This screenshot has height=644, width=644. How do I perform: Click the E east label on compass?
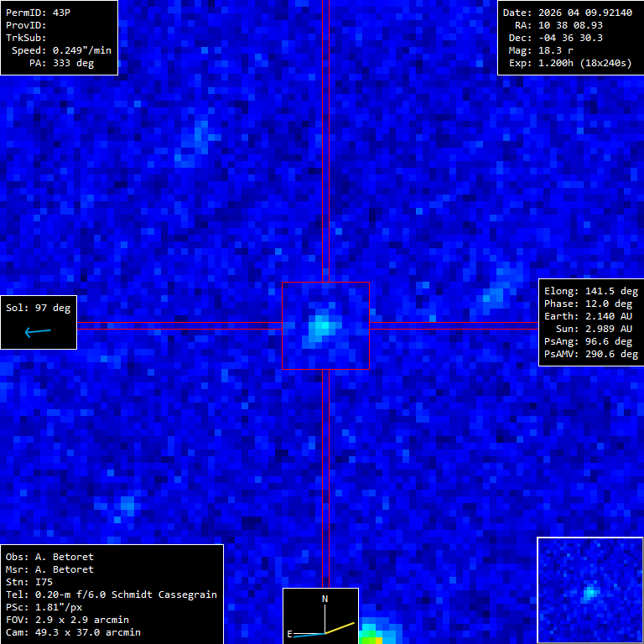[x=289, y=634]
